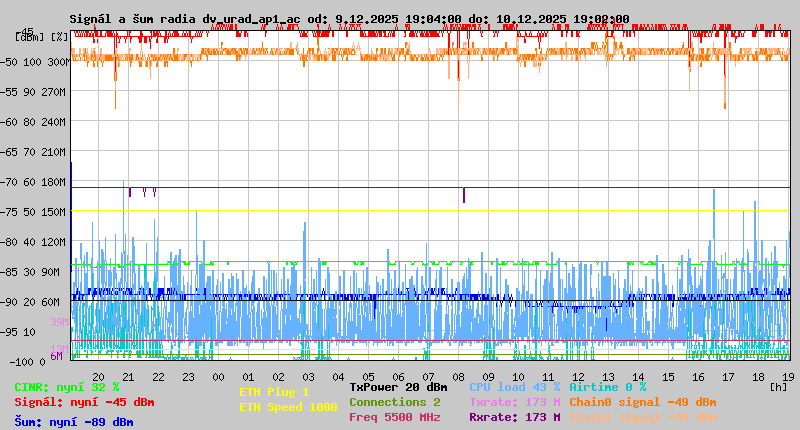Select the CPU load 43 % legend entry

point(514,387)
